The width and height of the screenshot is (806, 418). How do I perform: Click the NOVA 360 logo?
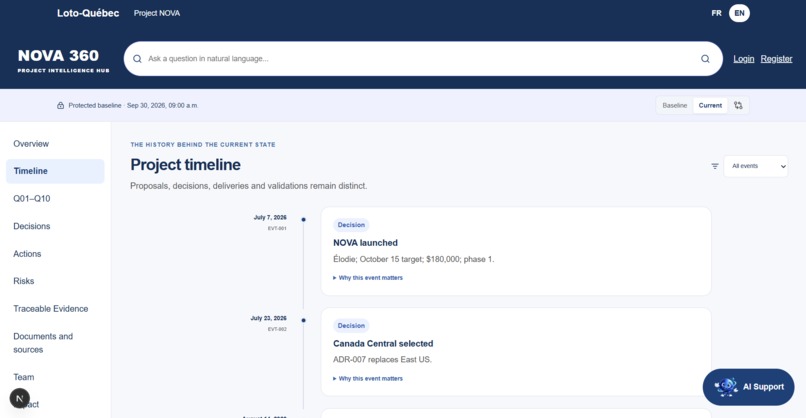[63, 60]
